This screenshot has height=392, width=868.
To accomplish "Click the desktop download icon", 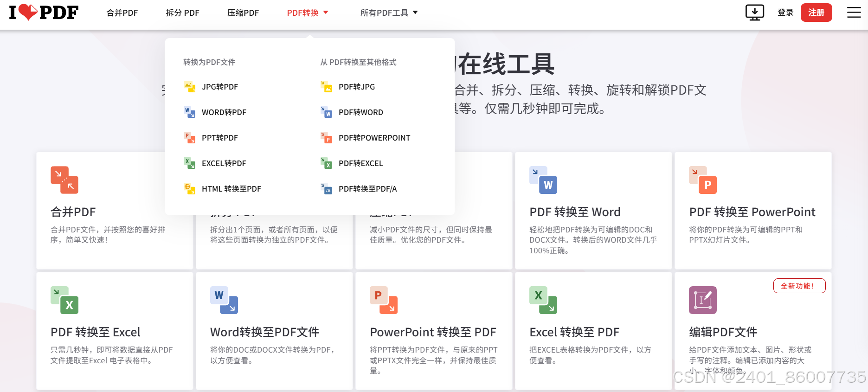I will tap(755, 13).
